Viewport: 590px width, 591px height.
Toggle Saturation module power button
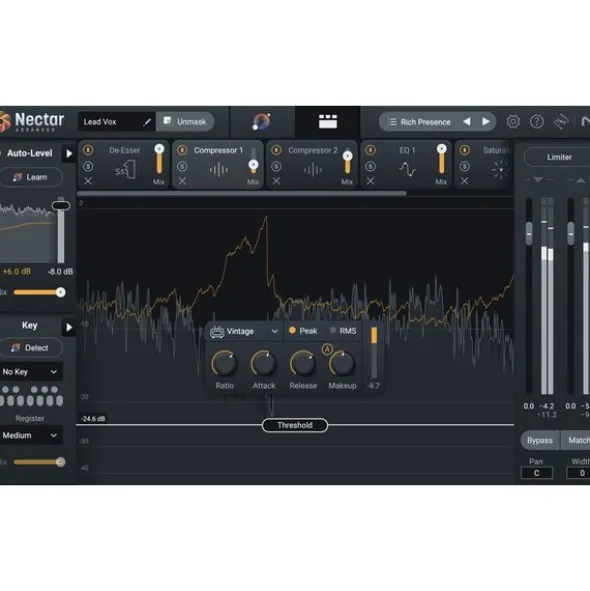(x=464, y=150)
